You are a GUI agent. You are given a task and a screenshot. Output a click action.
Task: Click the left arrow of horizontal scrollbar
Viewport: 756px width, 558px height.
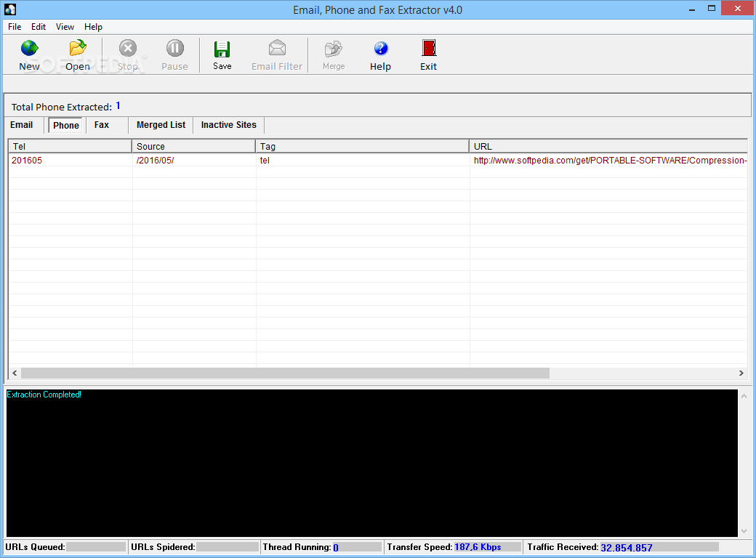(x=15, y=373)
